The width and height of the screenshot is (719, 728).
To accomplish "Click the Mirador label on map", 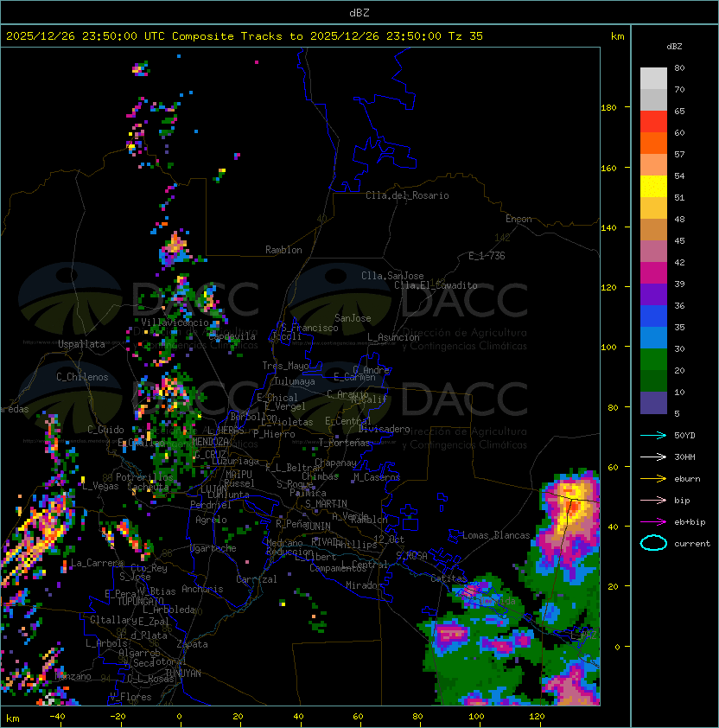I will point(365,585).
